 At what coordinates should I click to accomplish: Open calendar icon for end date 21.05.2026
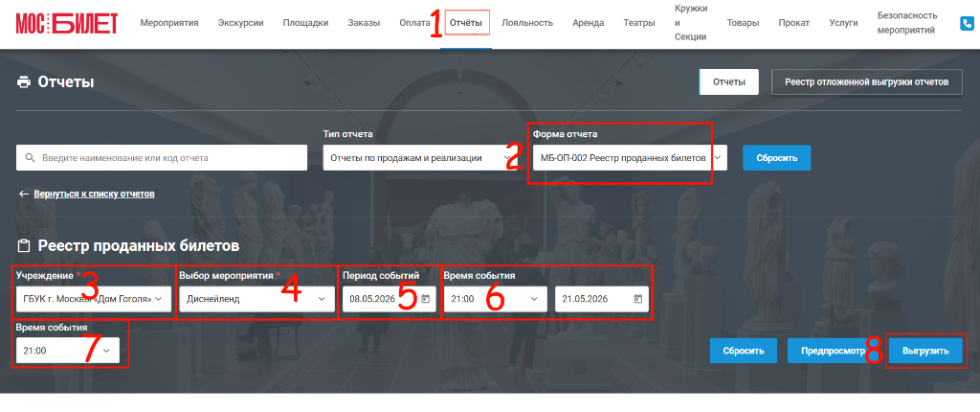[637, 299]
